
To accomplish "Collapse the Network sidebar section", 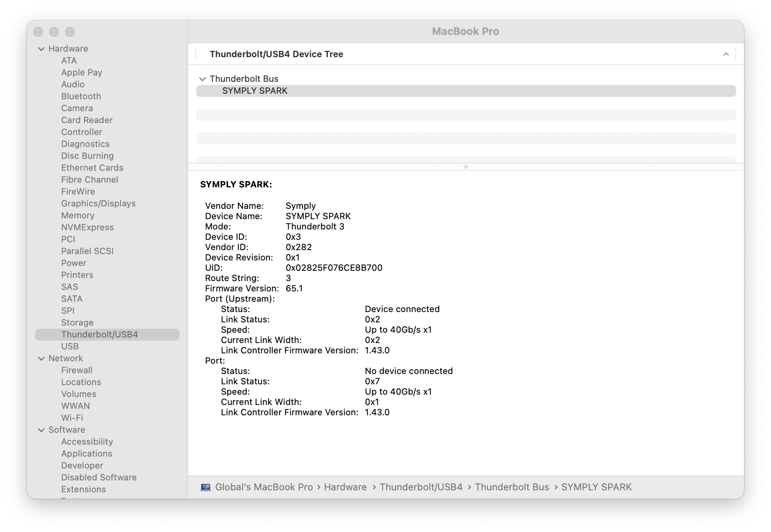I will tap(41, 359).
